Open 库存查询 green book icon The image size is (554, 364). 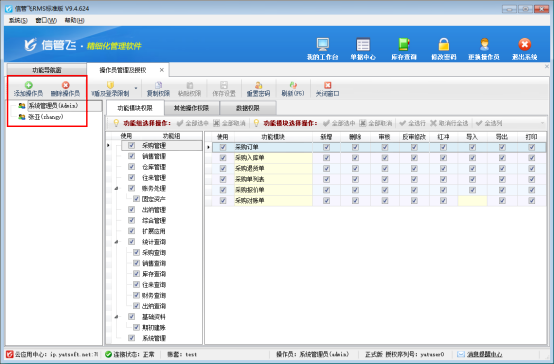point(403,45)
